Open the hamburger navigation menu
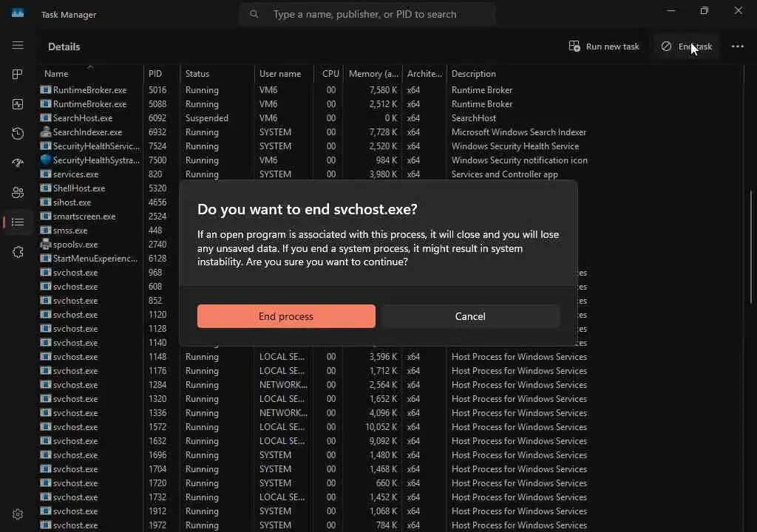The width and height of the screenshot is (757, 532). click(x=18, y=45)
